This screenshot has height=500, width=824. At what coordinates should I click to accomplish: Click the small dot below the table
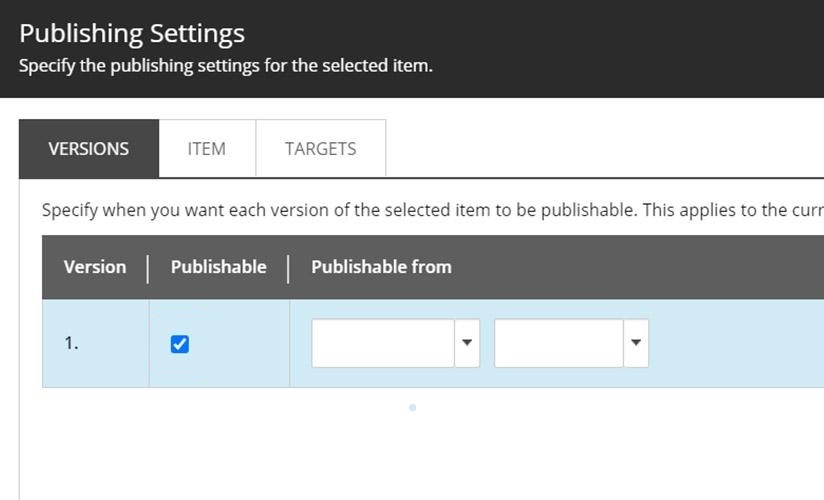coord(412,407)
